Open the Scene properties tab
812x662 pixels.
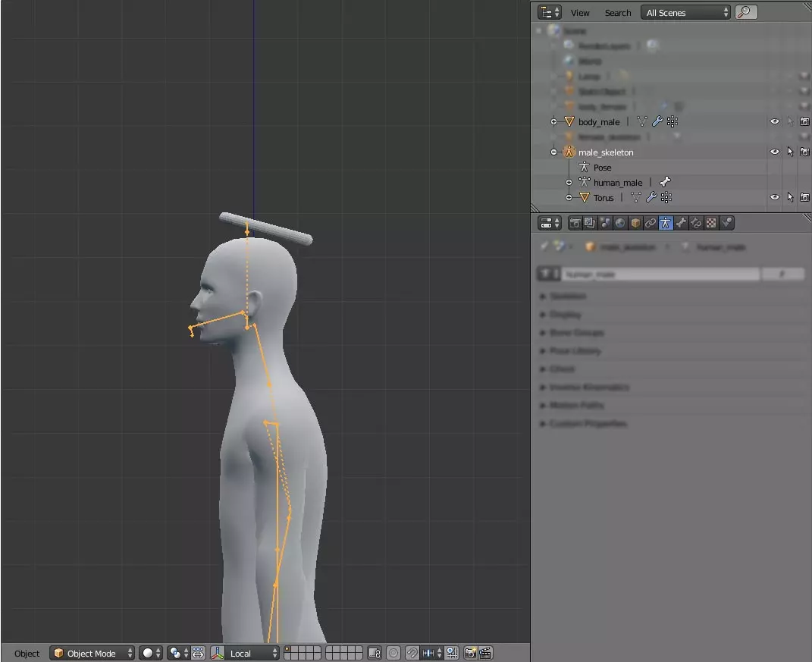pos(605,223)
